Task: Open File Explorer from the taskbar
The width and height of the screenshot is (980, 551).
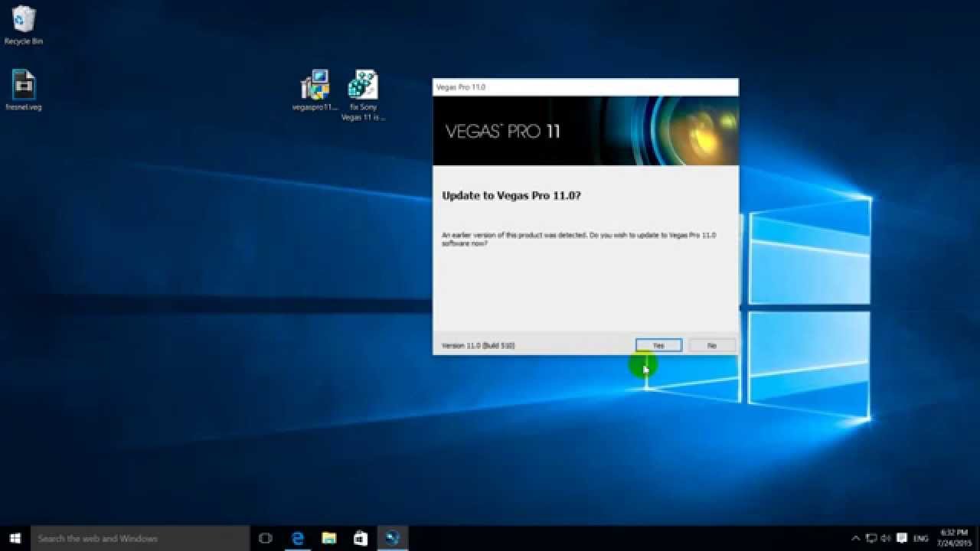Action: pos(329,538)
